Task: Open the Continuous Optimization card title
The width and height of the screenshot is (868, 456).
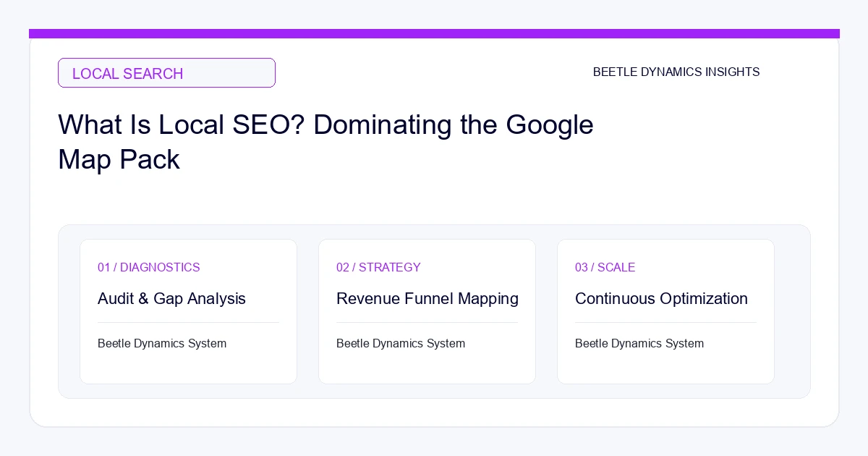Action: pyautogui.click(x=661, y=298)
